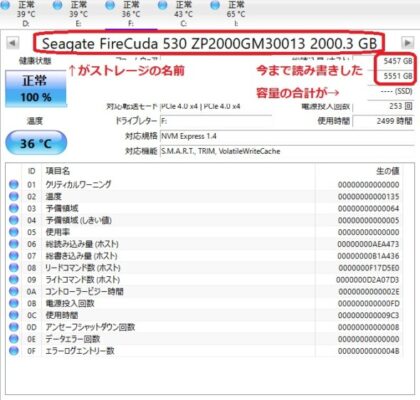Click raw value 0000000000004B
The image size is (420, 400).
(369, 351)
